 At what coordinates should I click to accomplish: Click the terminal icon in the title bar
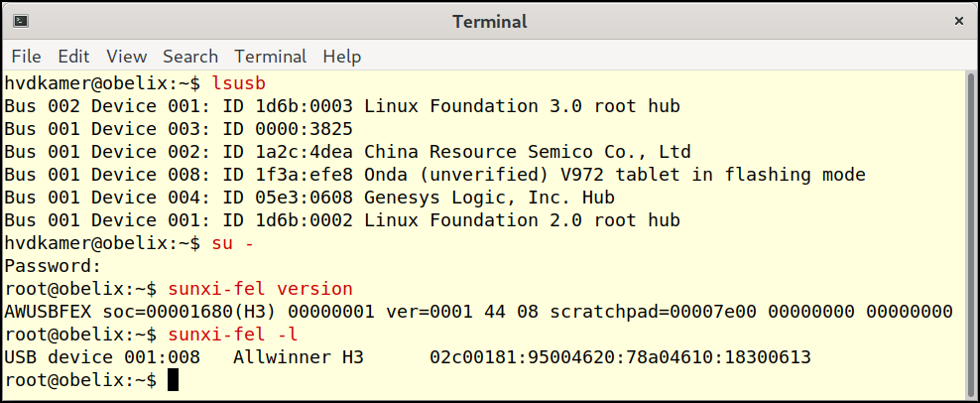pos(21,21)
